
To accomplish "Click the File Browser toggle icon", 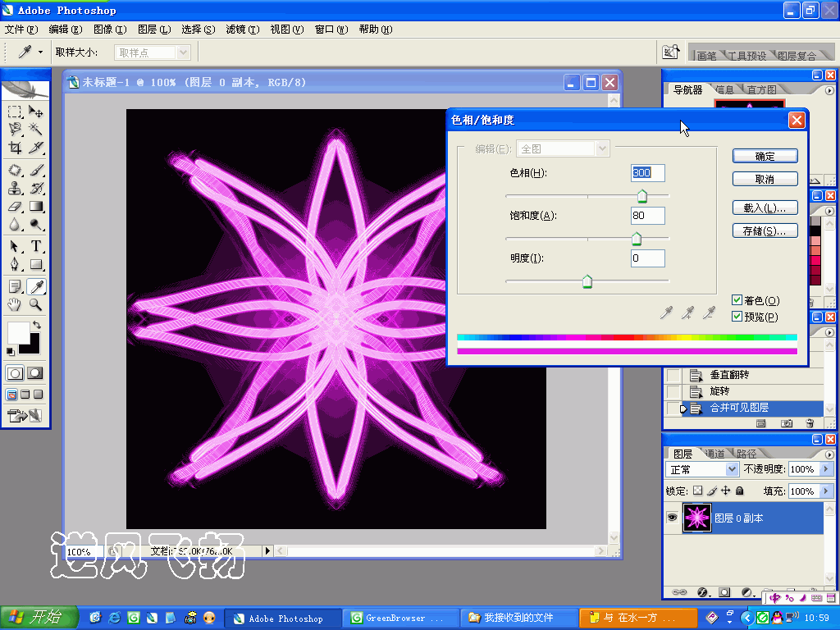I will point(670,52).
